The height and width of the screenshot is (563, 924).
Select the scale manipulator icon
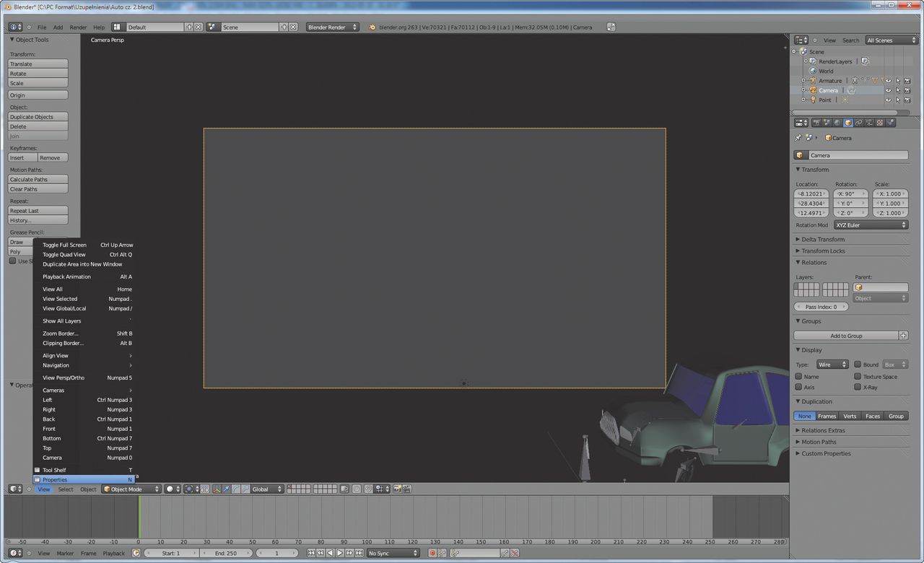click(x=246, y=489)
